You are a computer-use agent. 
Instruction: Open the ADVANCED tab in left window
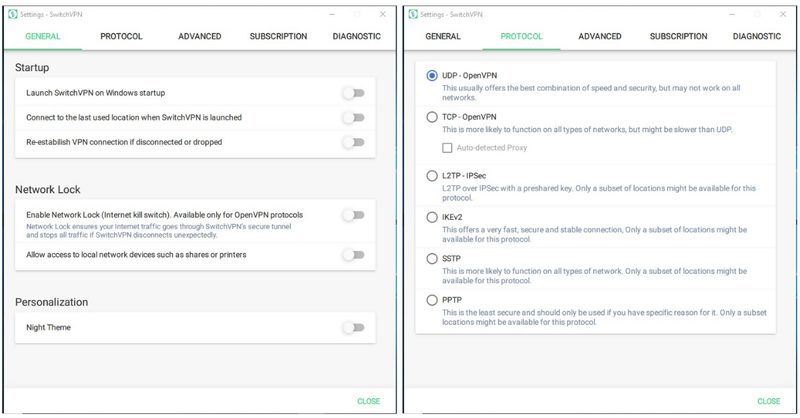[199, 36]
